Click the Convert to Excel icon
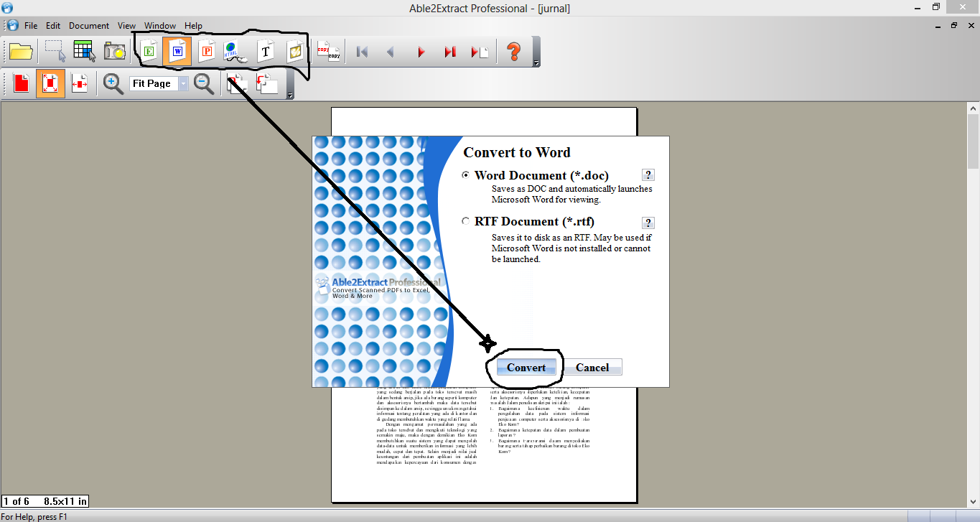The height and width of the screenshot is (522, 980). pyautogui.click(x=149, y=52)
